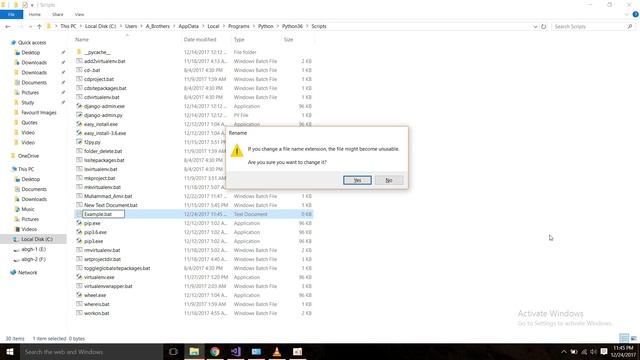Jump to A_Brothers in the breadcrumb path
This screenshot has width=640, height=360.
point(158,26)
